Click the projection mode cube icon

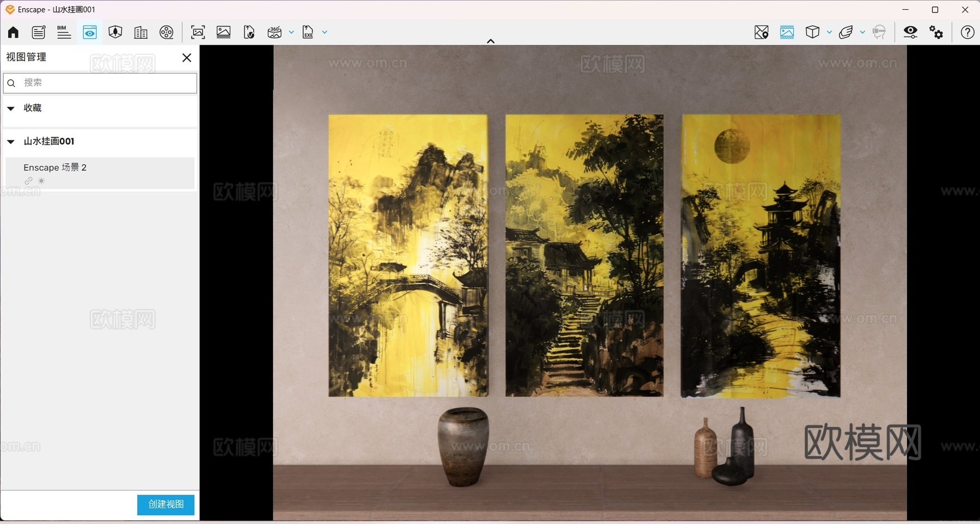pyautogui.click(x=812, y=32)
